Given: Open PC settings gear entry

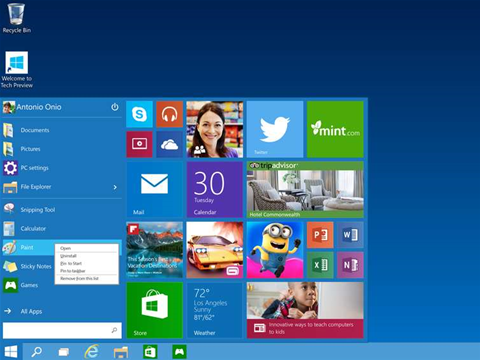Looking at the screenshot, I should [62, 168].
